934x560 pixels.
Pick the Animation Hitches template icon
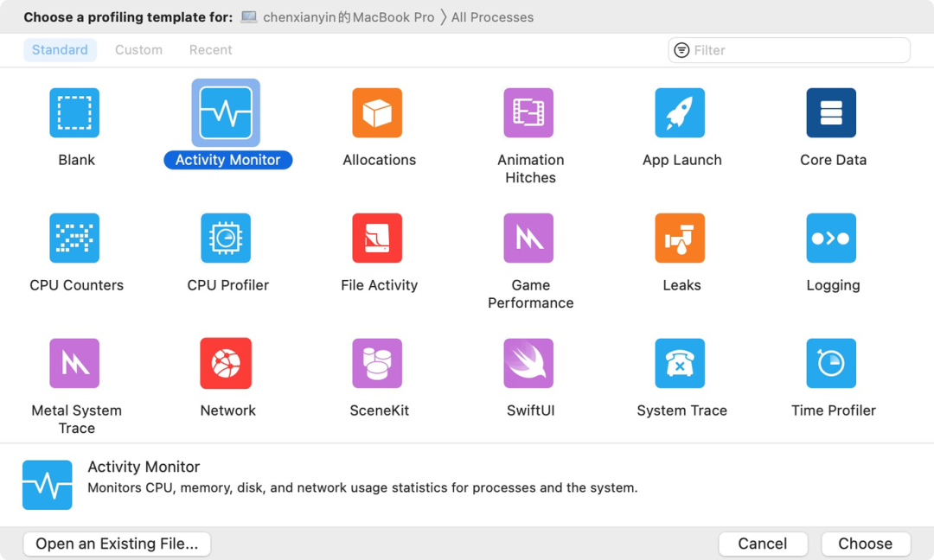tap(528, 113)
